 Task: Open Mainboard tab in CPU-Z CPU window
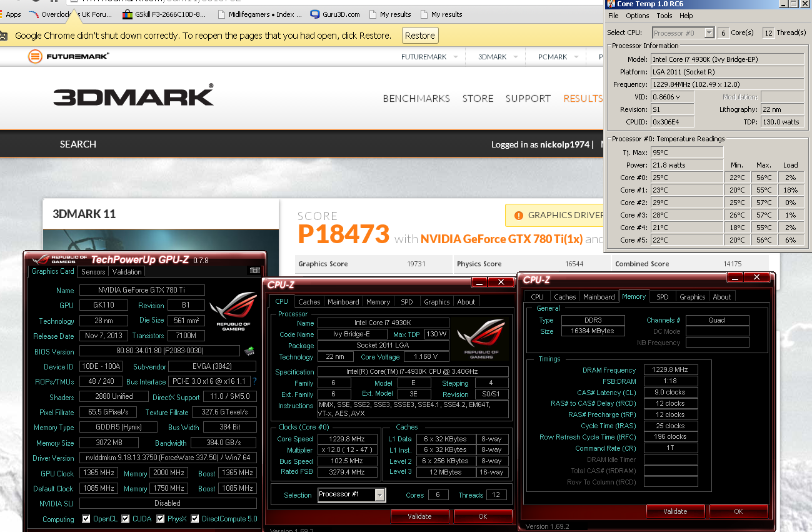[x=343, y=302]
